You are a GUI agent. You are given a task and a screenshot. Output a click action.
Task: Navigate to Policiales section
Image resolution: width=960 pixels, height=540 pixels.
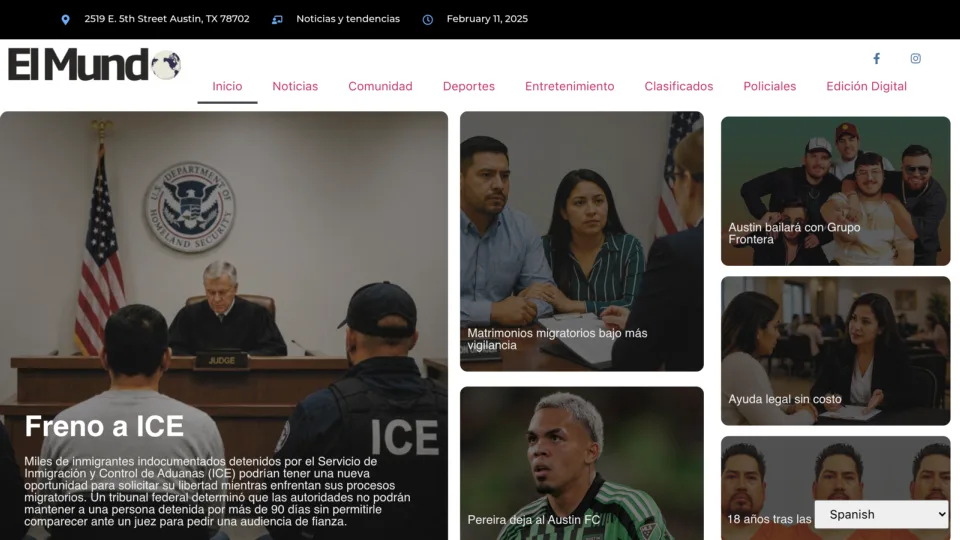click(x=770, y=86)
